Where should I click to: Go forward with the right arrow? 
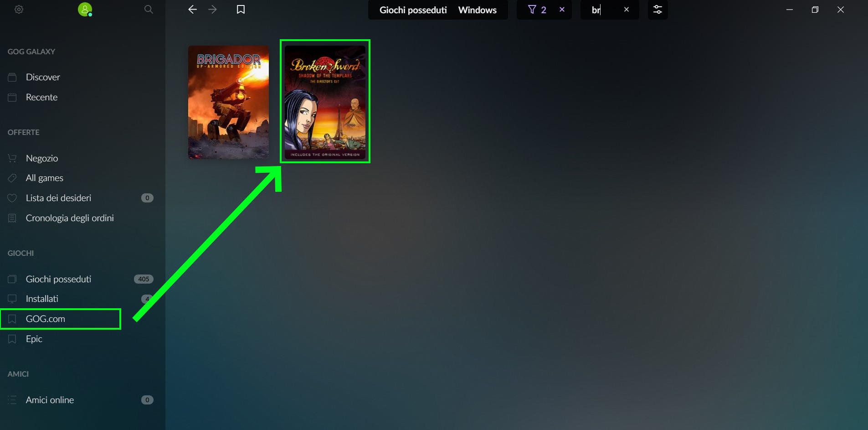click(x=213, y=10)
